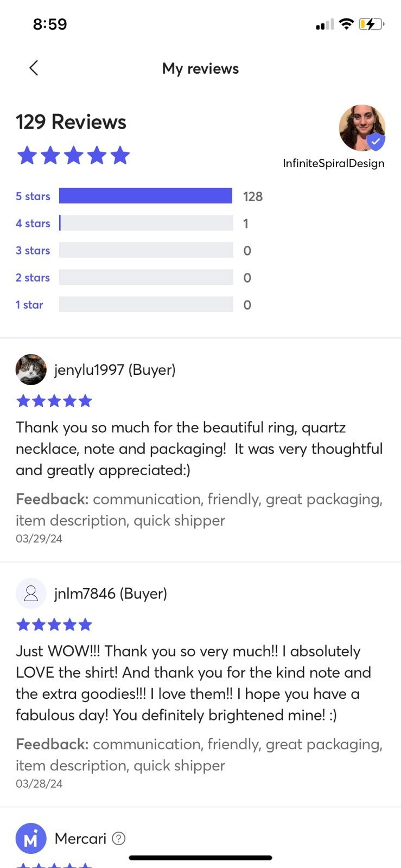Filter reviews by 4 stars
This screenshot has height=868, width=401.
(x=33, y=223)
